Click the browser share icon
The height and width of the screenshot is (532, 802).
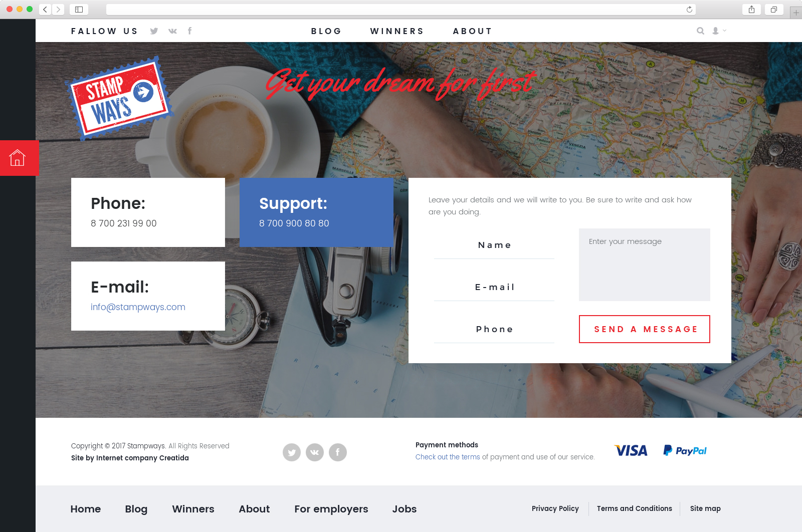click(x=751, y=10)
